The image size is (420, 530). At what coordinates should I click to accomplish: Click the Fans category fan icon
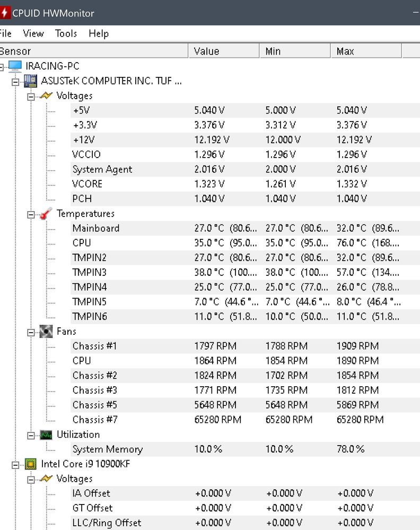tap(46, 331)
